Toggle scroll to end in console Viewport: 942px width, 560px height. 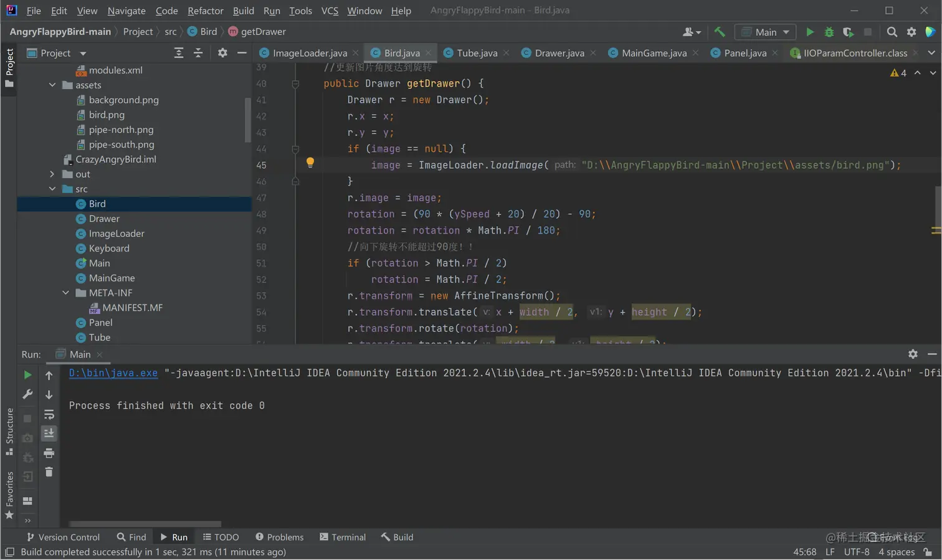49,433
